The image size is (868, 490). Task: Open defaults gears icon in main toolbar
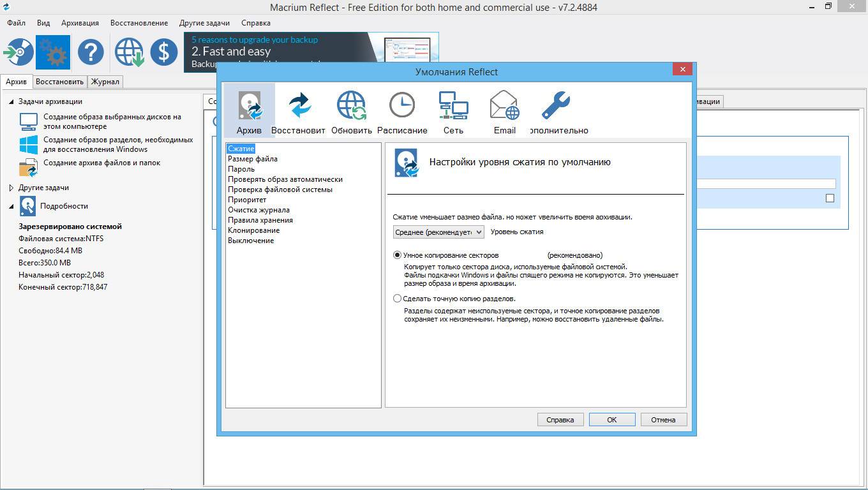52,52
